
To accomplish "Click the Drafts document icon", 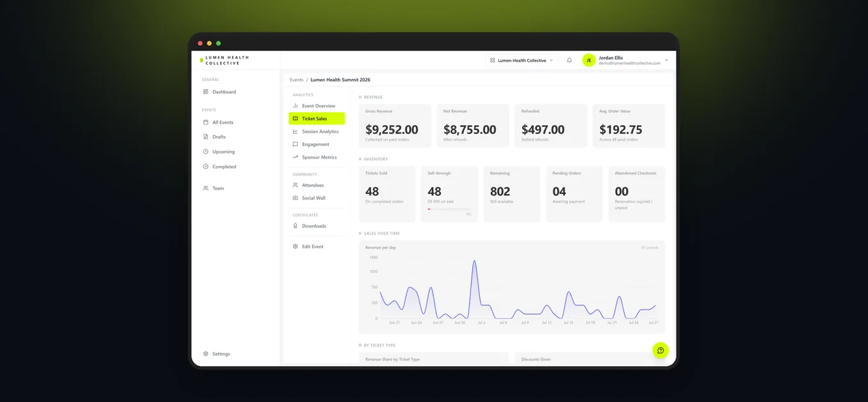I will 206,137.
